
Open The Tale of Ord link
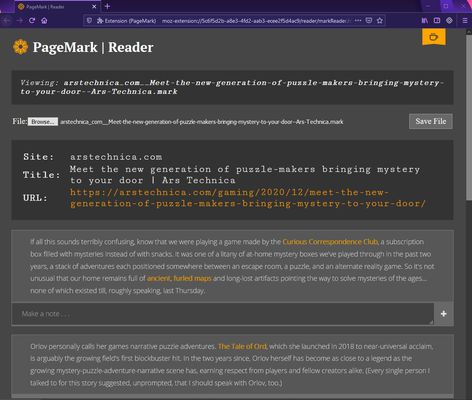(x=243, y=346)
